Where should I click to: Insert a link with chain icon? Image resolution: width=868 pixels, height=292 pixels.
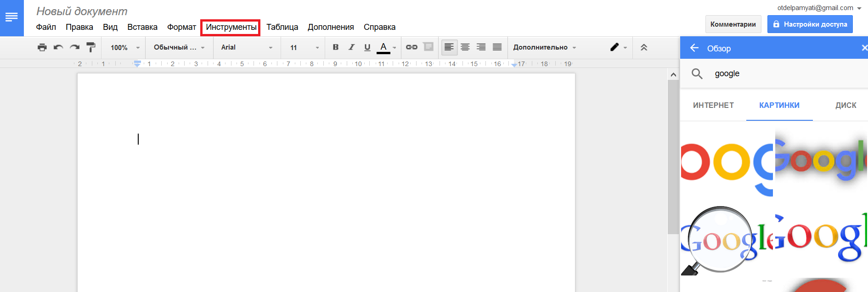(x=411, y=47)
